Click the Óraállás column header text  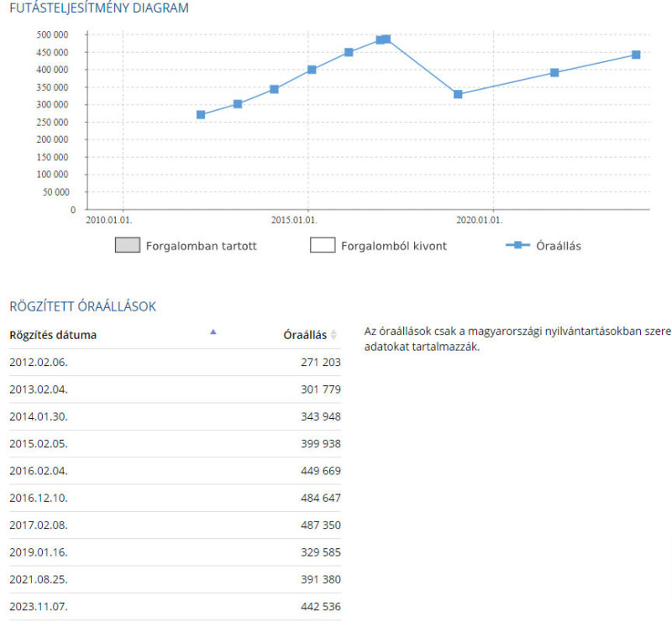pyautogui.click(x=305, y=335)
